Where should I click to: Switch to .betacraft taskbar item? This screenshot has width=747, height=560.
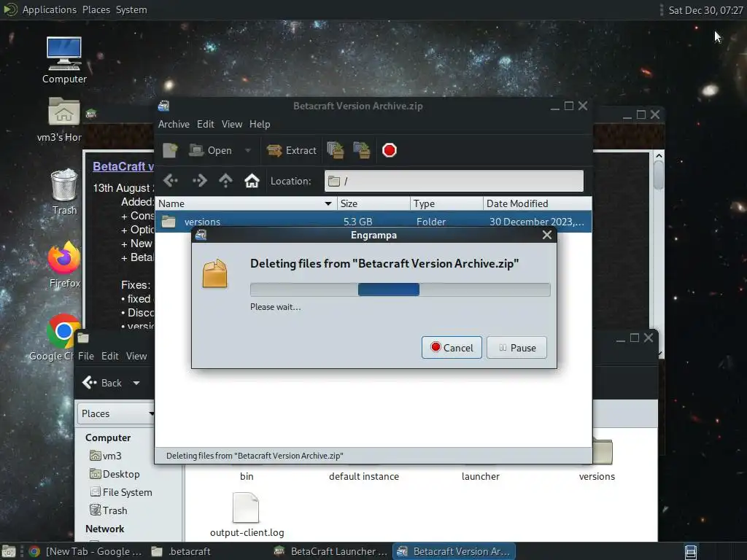[181, 551]
